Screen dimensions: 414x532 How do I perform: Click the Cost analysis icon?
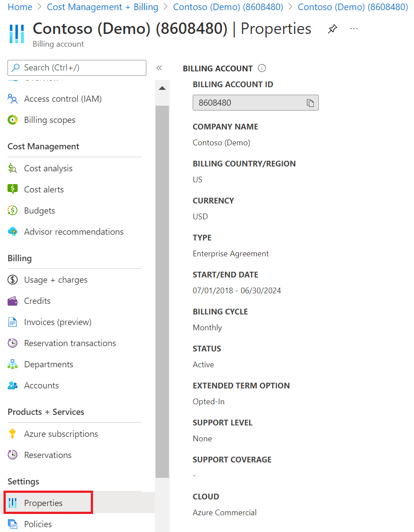point(13,168)
